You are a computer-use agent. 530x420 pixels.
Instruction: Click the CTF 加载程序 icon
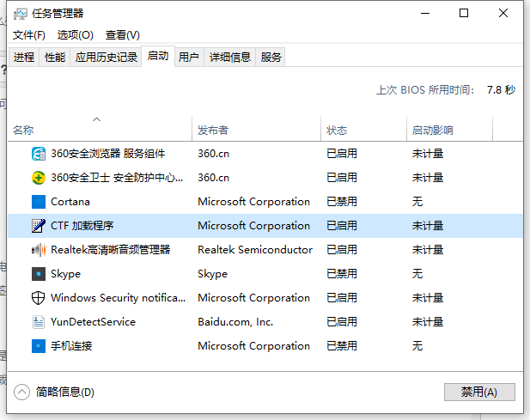pos(39,226)
